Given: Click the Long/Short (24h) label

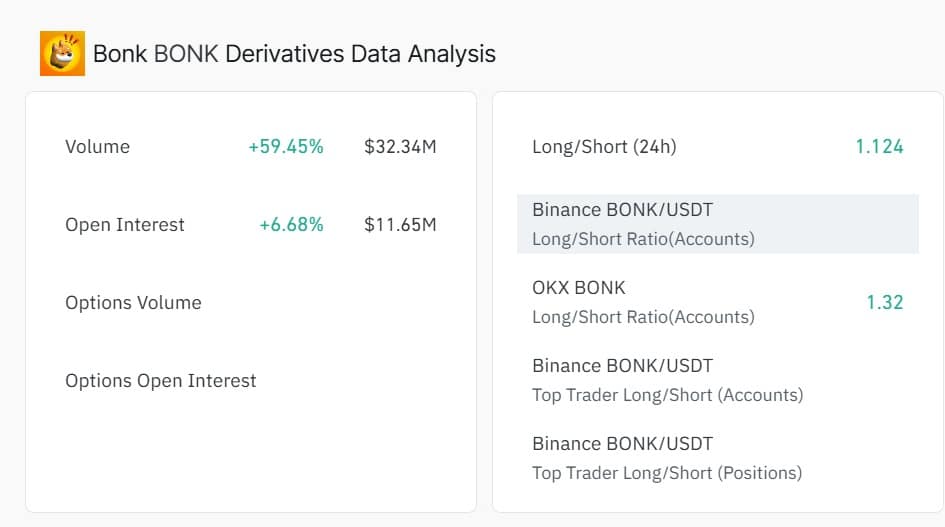Looking at the screenshot, I should (x=604, y=147).
